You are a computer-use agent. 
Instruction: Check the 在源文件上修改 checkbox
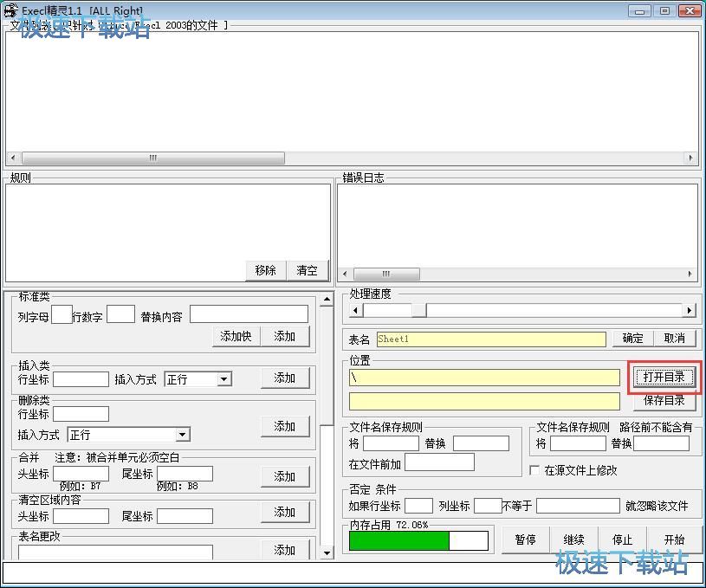coord(534,470)
